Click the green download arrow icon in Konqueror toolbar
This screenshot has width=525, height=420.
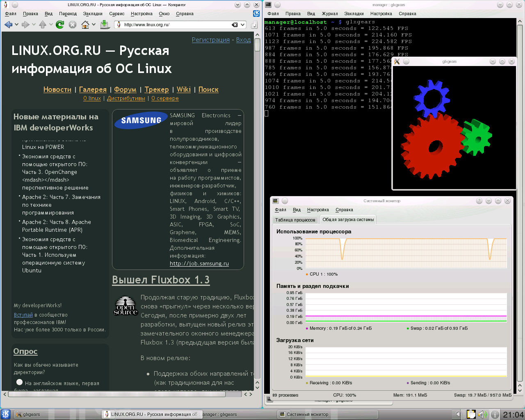(x=105, y=25)
